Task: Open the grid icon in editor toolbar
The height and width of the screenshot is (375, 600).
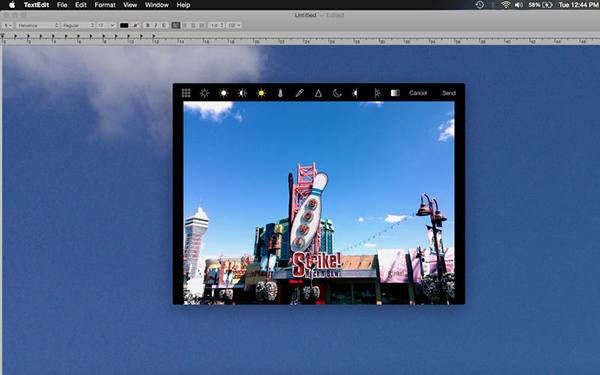Action: coord(186,93)
